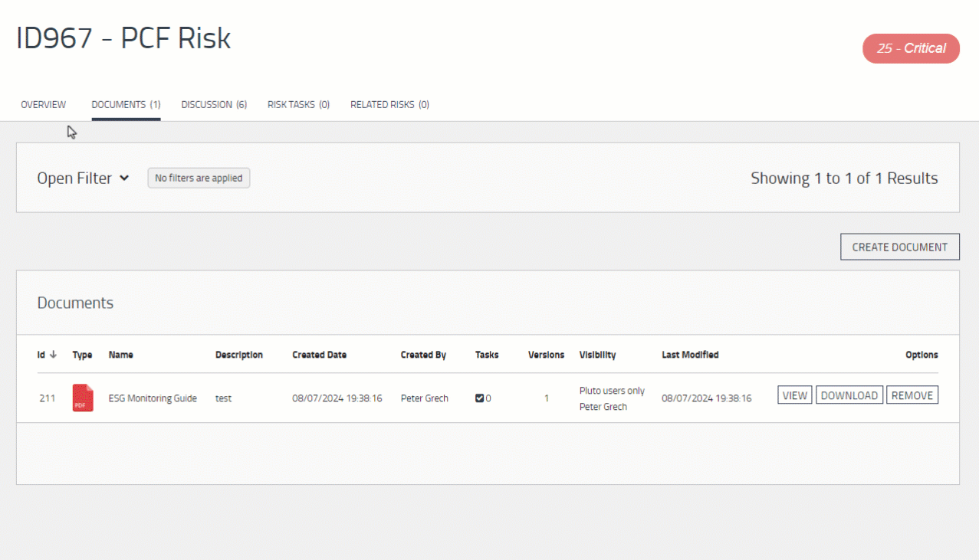Open the Overview tab
The height and width of the screenshot is (560, 979).
pyautogui.click(x=44, y=104)
